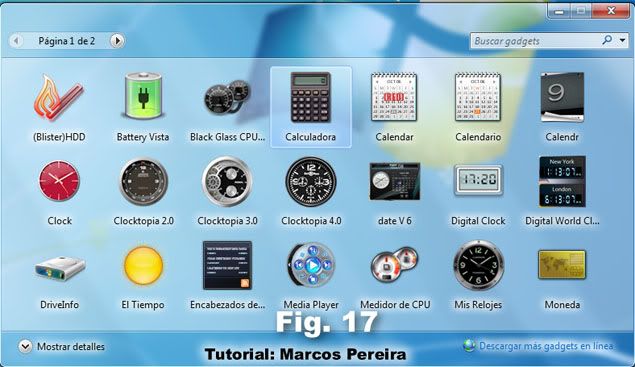Go to previous gadget page
Image resolution: width=635 pixels, height=367 pixels.
16,41
